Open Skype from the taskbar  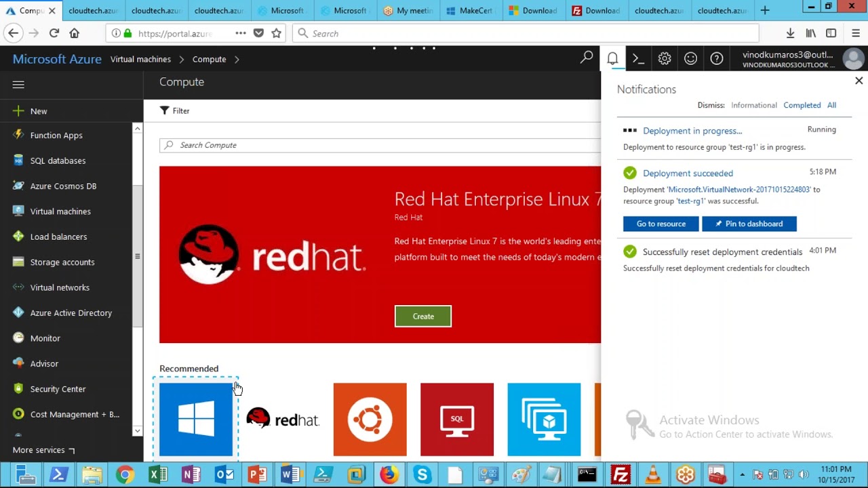[x=422, y=475]
